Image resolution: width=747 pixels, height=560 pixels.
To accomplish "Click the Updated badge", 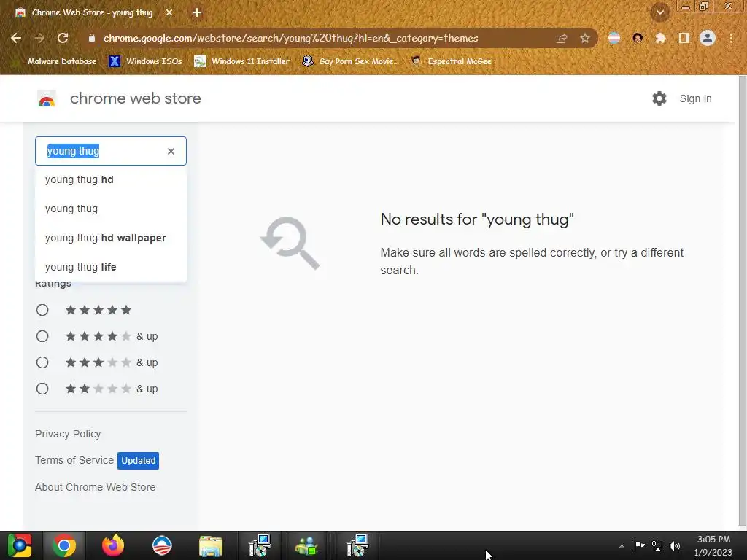I will 138,461.
